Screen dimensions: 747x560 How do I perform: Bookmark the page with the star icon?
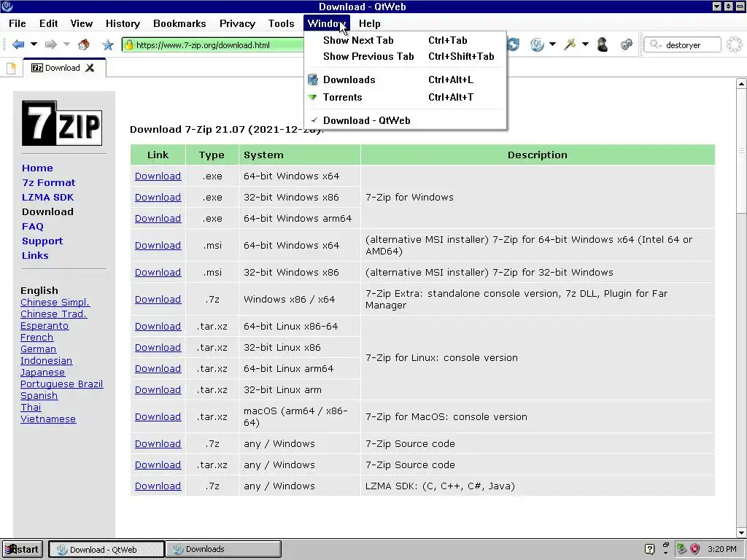click(x=108, y=44)
